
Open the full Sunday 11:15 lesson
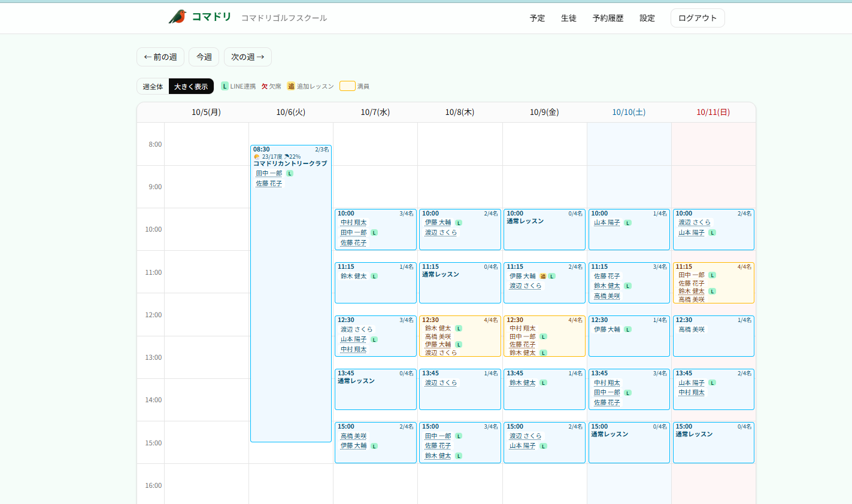[714, 283]
